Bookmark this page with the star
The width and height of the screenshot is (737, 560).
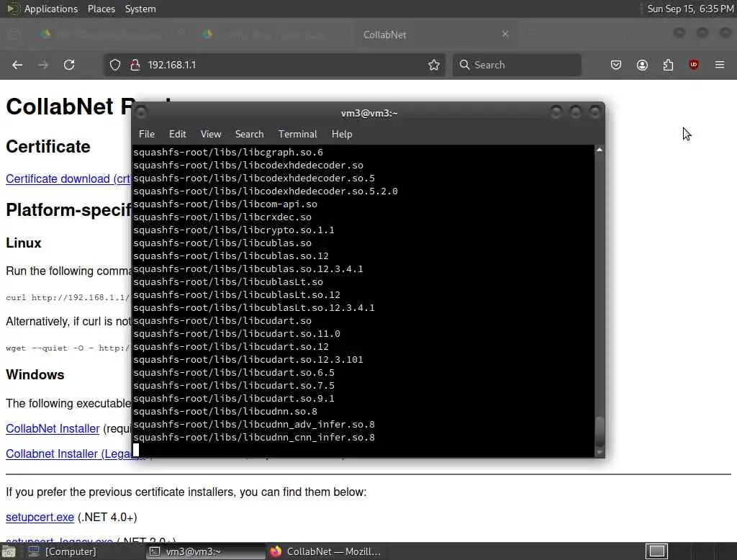(434, 65)
